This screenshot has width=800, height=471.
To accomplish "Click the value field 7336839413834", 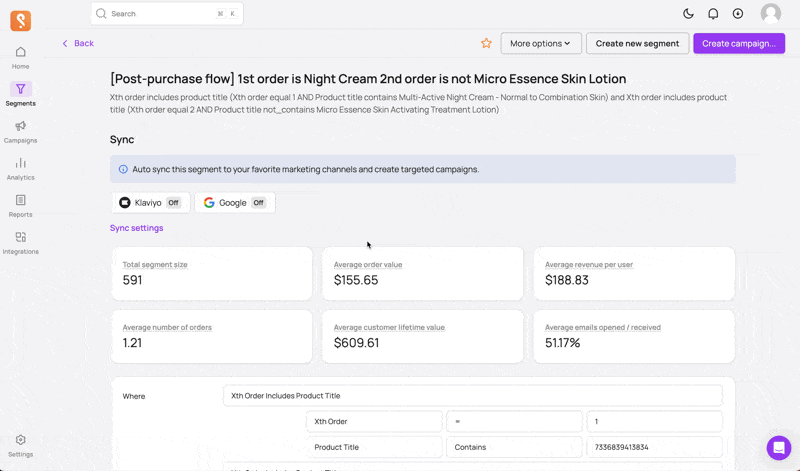I will 655,447.
